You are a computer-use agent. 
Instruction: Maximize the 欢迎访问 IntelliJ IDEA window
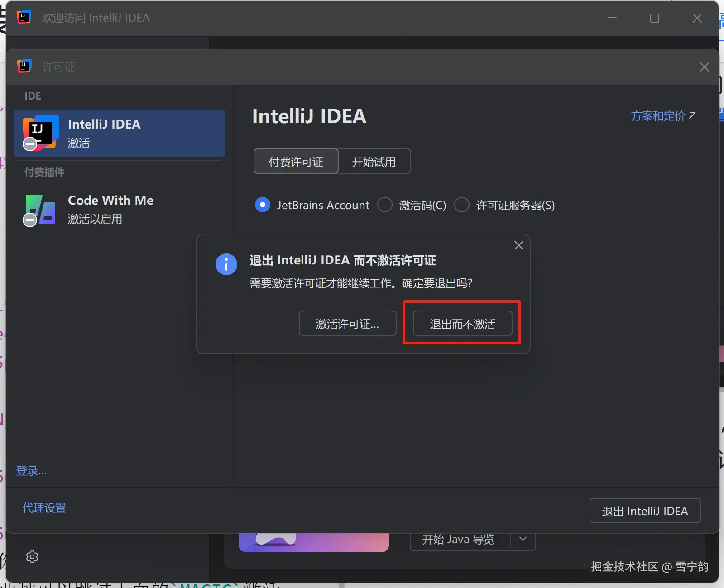(x=655, y=18)
